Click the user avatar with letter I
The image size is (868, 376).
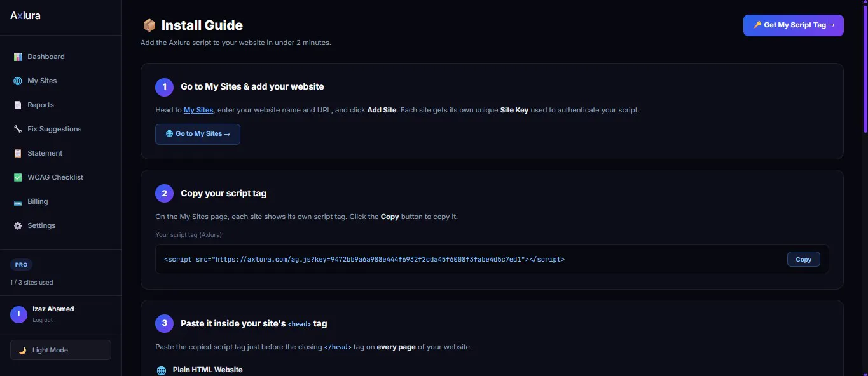pos(19,314)
